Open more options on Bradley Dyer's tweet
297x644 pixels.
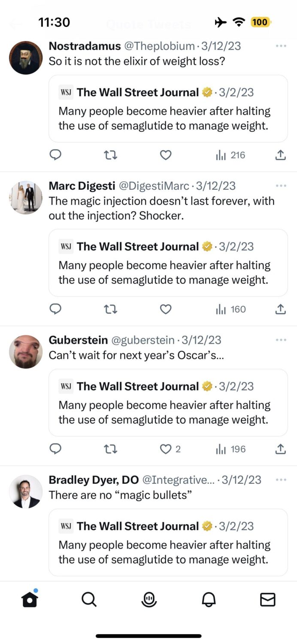tap(281, 480)
